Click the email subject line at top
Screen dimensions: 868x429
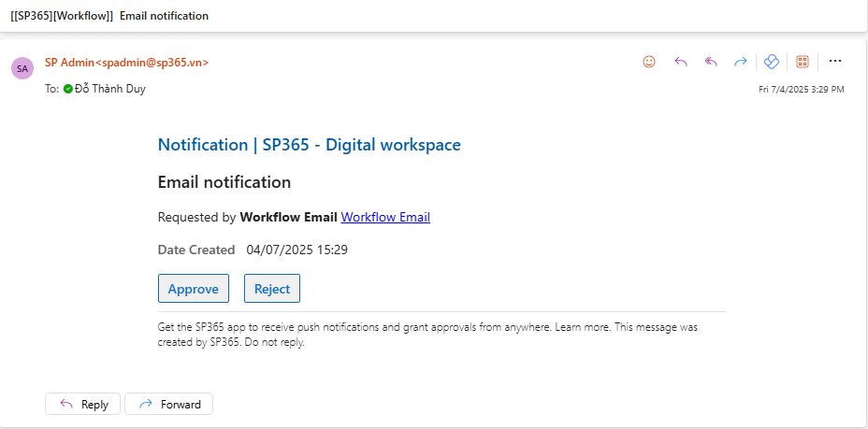(x=109, y=16)
